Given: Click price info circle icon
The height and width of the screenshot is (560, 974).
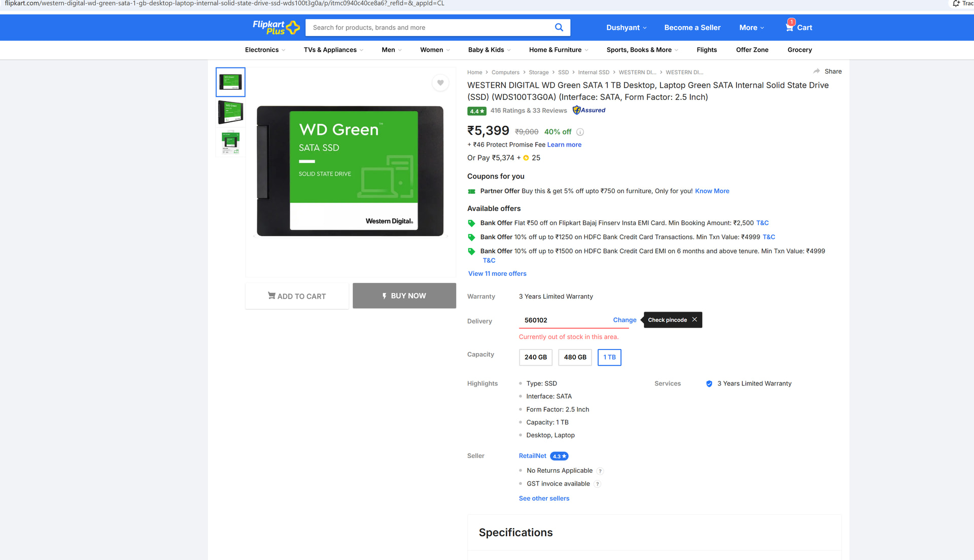Looking at the screenshot, I should [580, 132].
